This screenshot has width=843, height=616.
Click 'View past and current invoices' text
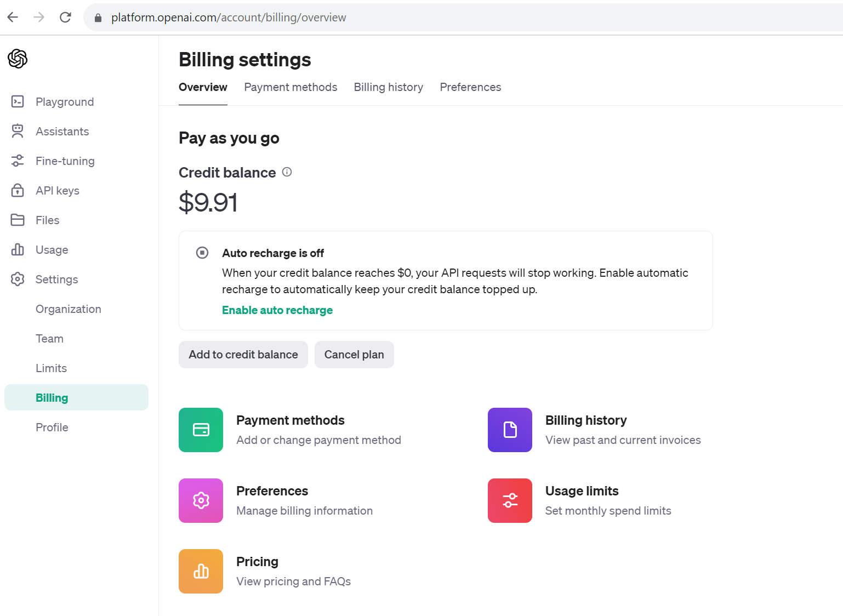click(x=623, y=440)
